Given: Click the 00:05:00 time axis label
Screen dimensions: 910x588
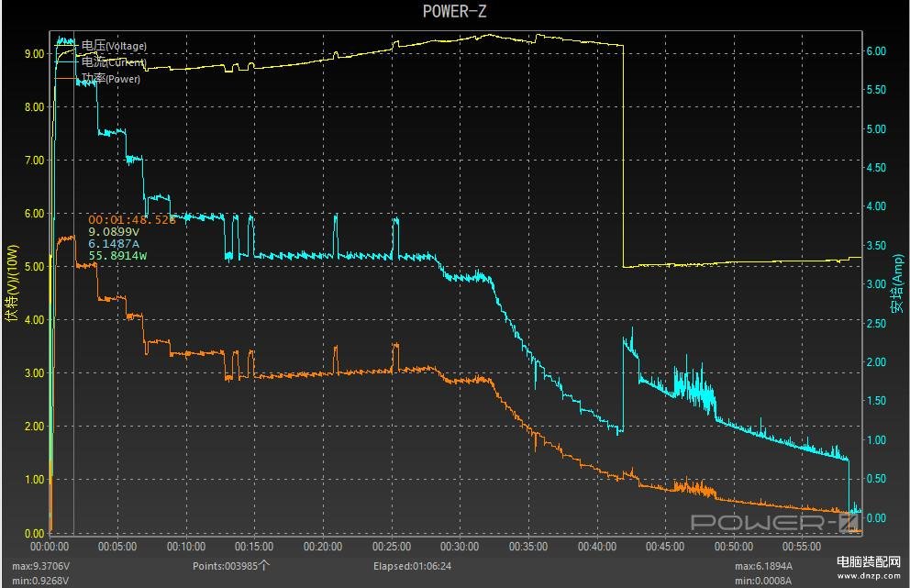Looking at the screenshot, I should [117, 547].
